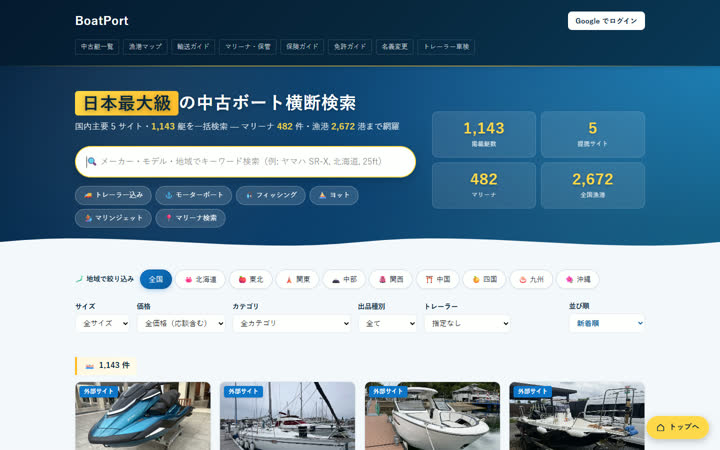Viewport: 720px width, 450px height.
Task: Open the トレーラー dropdown showing 指定なし
Action: [x=467, y=323]
